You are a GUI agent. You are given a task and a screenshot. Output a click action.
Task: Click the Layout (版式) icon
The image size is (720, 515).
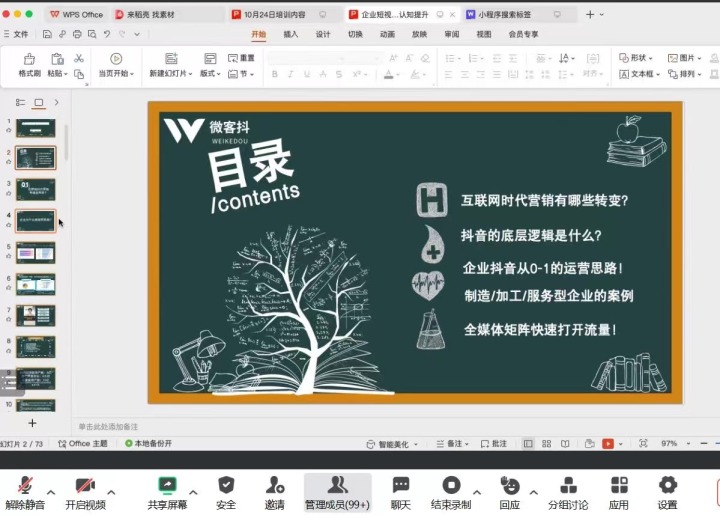coord(210,59)
